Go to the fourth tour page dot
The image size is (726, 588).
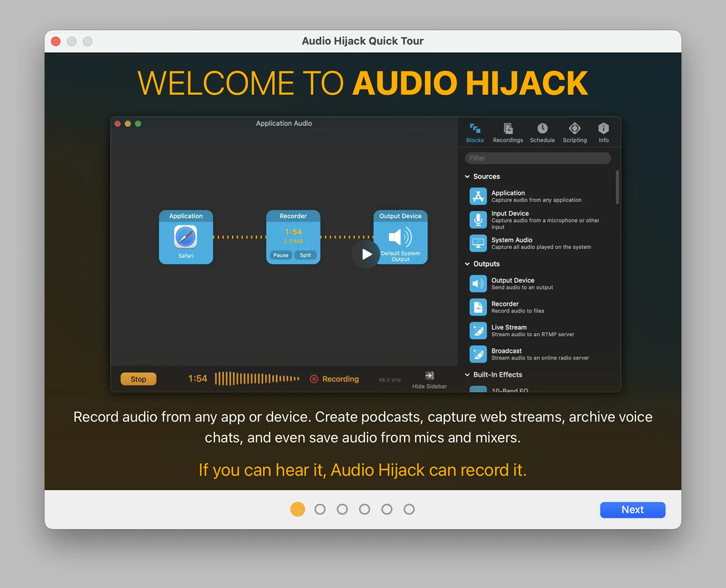pos(364,509)
